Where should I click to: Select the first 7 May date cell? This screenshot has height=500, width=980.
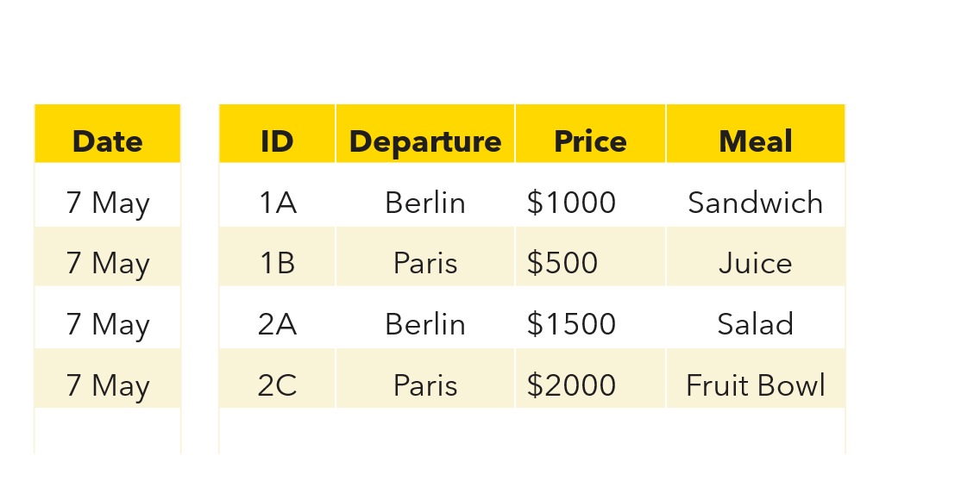(108, 196)
